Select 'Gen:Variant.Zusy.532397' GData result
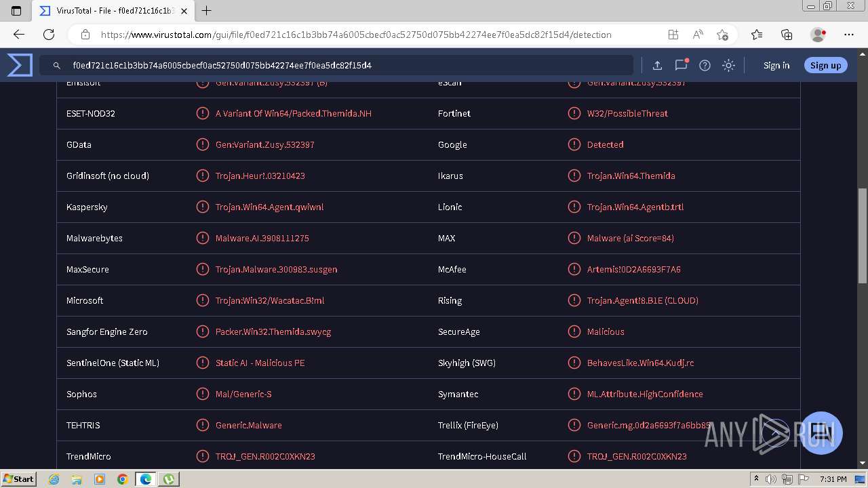Image resolution: width=868 pixels, height=488 pixels. pos(265,144)
